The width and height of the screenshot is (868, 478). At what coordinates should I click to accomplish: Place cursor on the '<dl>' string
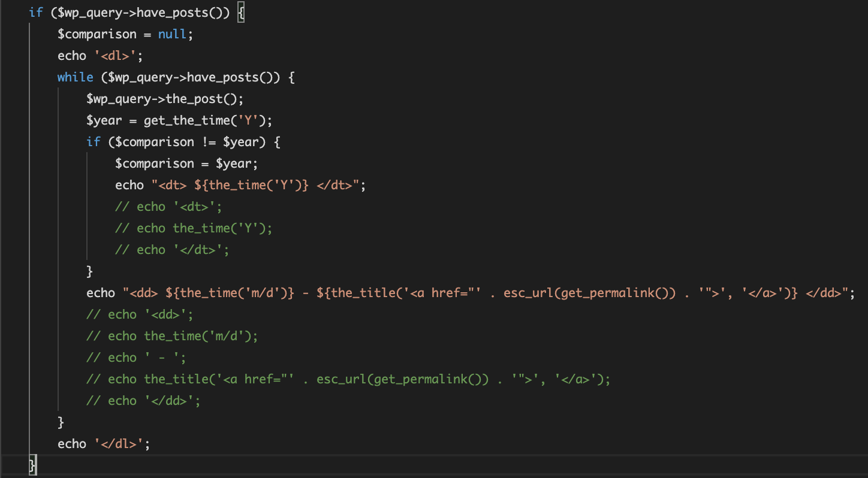coord(119,56)
